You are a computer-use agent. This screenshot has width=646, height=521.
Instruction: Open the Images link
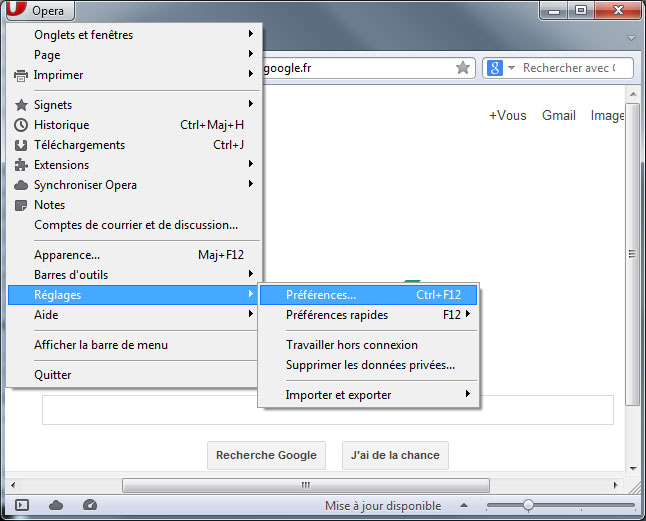(607, 116)
